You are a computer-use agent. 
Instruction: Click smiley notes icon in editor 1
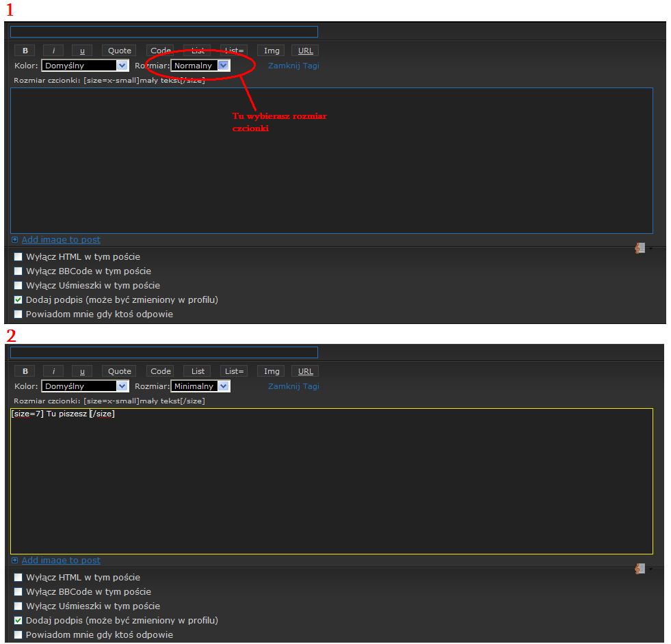tap(640, 247)
